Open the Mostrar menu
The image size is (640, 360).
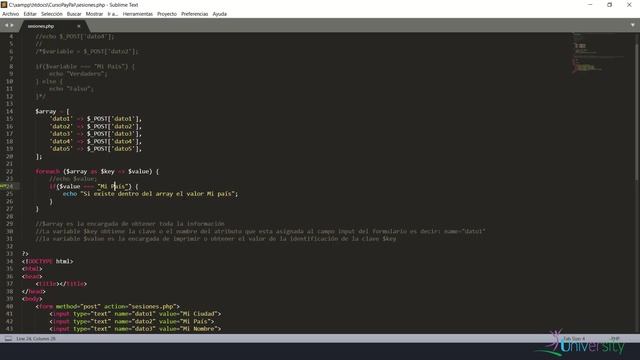94,14
